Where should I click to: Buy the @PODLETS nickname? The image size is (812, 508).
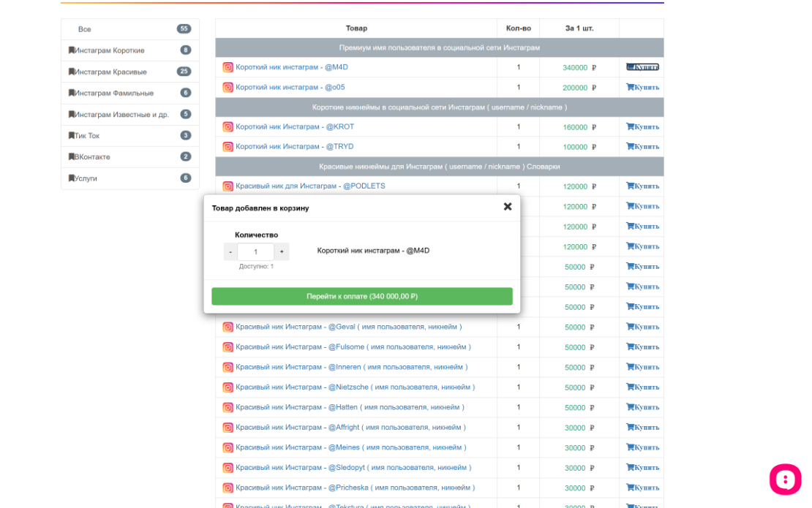643,186
